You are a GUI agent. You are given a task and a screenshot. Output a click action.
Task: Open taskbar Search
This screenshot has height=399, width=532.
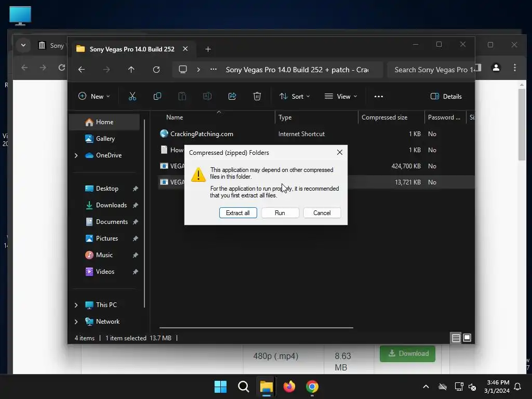pos(243,387)
